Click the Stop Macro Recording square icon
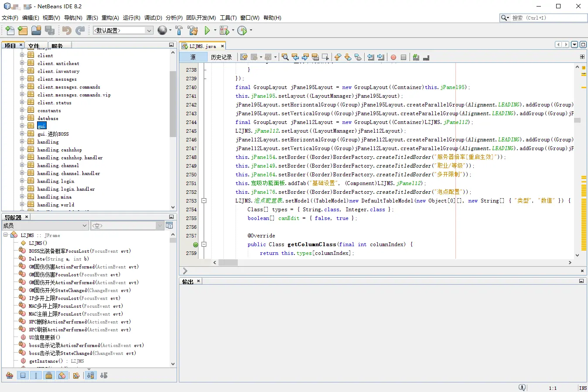Screen dimensions: 588x392 pos(403,57)
